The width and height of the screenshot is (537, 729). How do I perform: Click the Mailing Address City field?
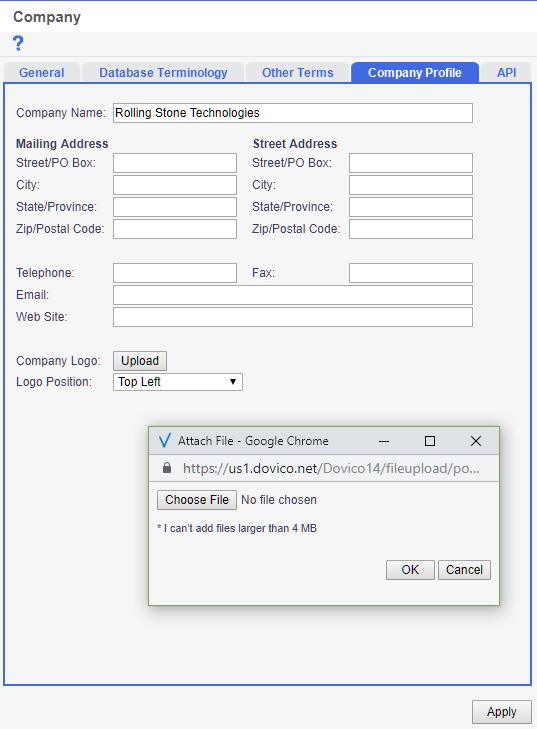[175, 185]
